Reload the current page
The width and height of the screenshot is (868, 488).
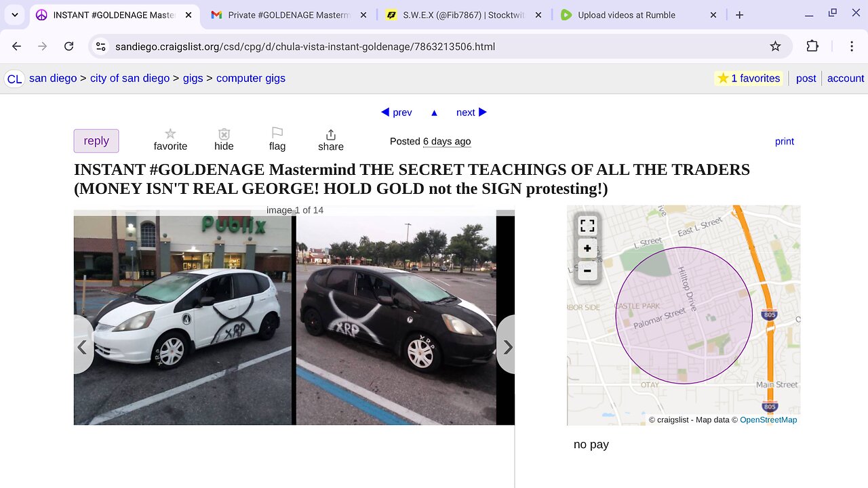(68, 46)
